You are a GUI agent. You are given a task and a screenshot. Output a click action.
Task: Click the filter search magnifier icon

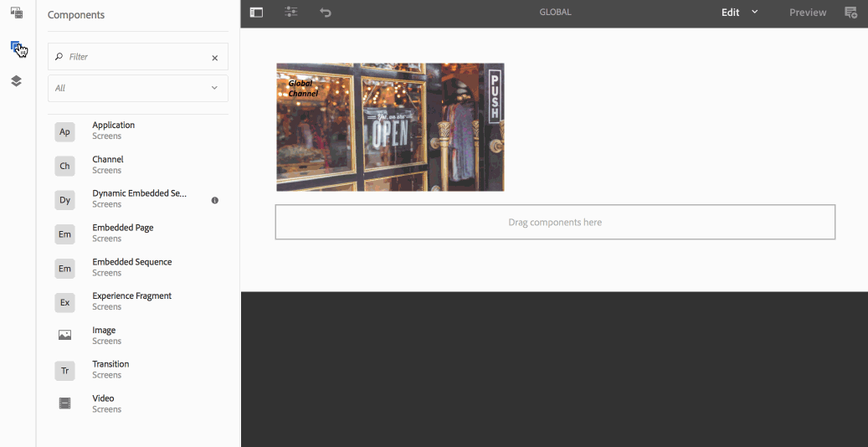pos(59,56)
